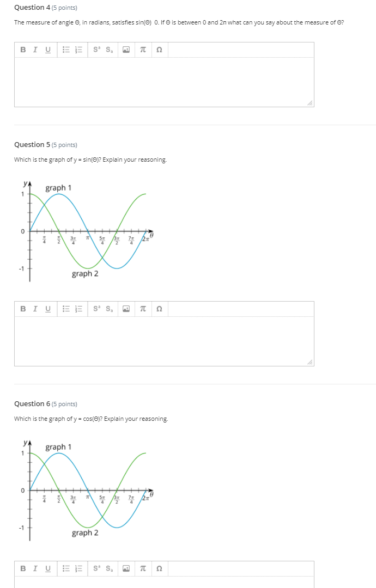Insert special character Ω in Question 5
The height and width of the screenshot is (588, 376).
coord(158,308)
